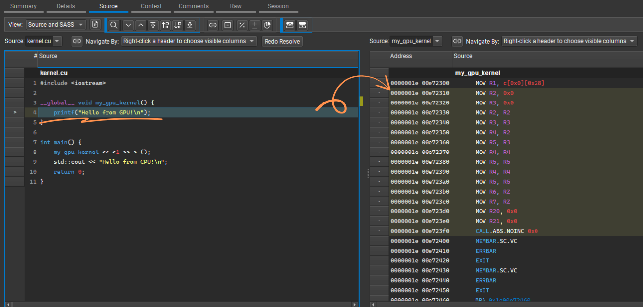Switch to the Raw tab

(x=236, y=6)
